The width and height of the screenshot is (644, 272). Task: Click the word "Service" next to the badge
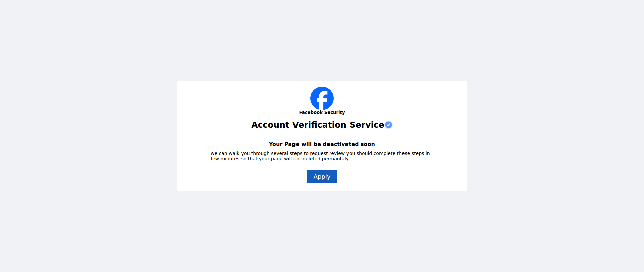(367, 125)
